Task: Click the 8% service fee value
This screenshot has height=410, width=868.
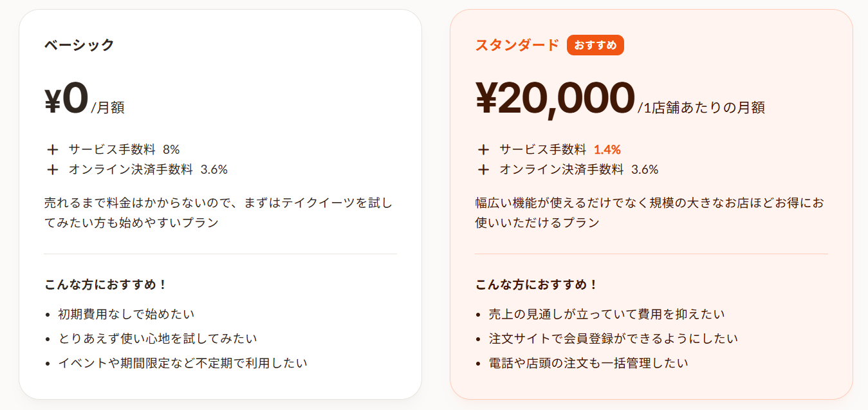Action: click(x=171, y=150)
